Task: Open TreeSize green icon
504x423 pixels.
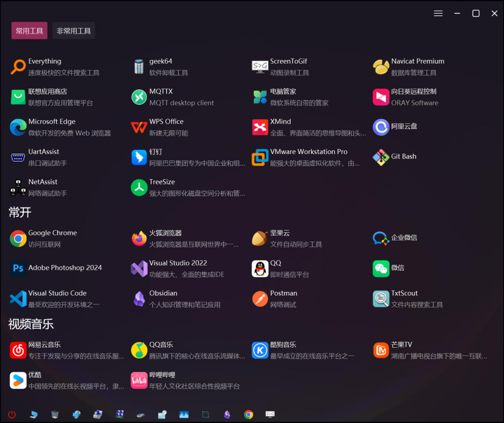Action: 139,188
